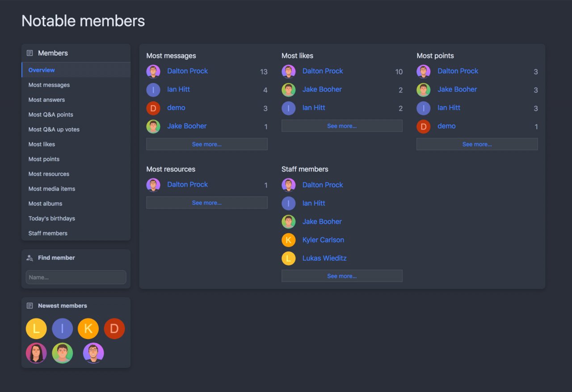Screen dimensions: 572x392
Task: Click the Find member search icon
Action: click(x=30, y=258)
